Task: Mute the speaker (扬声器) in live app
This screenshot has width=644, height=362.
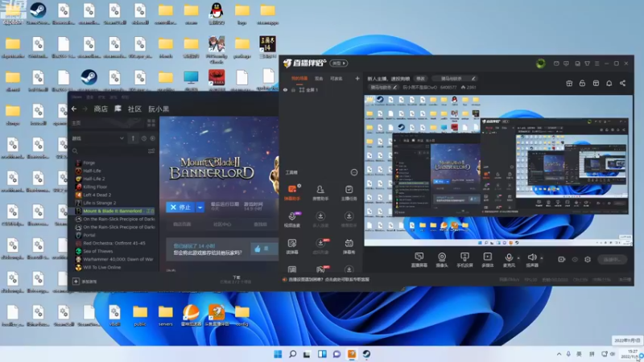Action: click(x=532, y=259)
